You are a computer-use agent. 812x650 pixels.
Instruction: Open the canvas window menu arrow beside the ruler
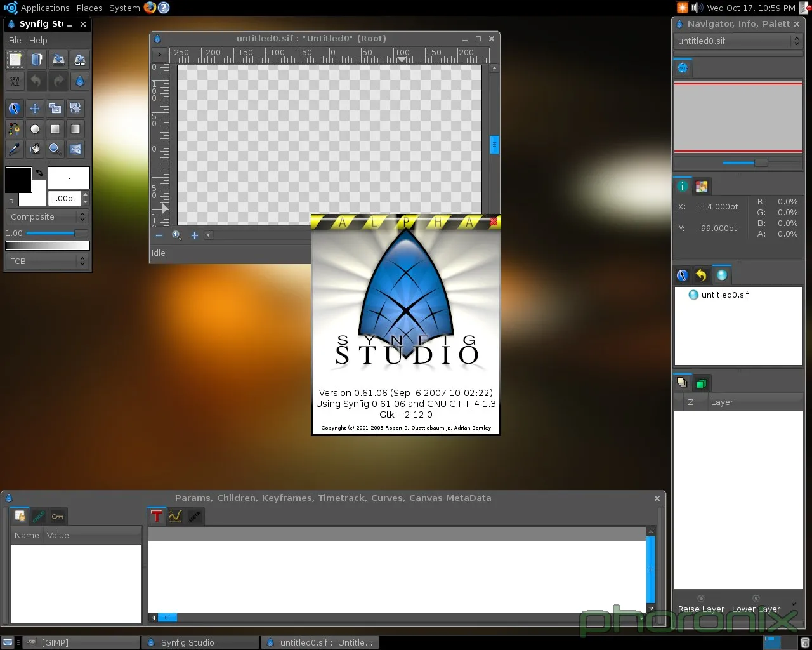[160, 55]
